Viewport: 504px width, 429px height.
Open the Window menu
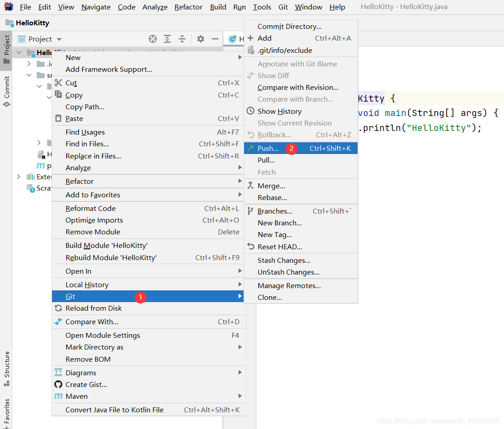309,7
